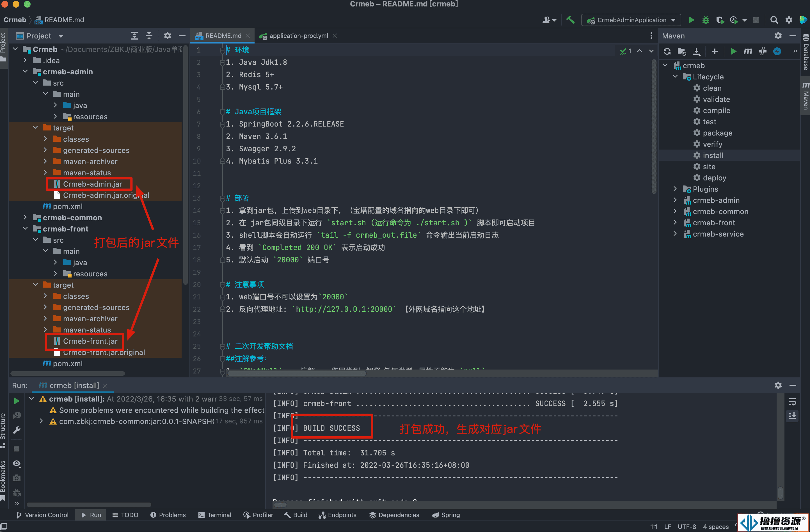
Task: Close the crmeb [install] run tab
Action: 105,386
